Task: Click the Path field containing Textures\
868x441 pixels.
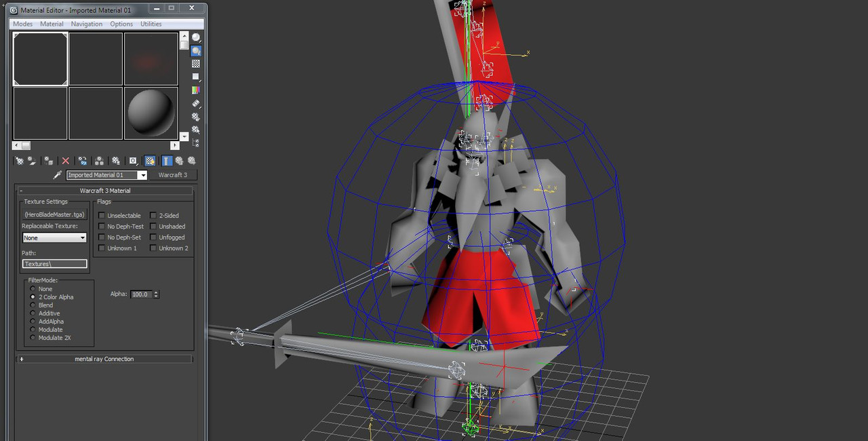Action: 55,264
